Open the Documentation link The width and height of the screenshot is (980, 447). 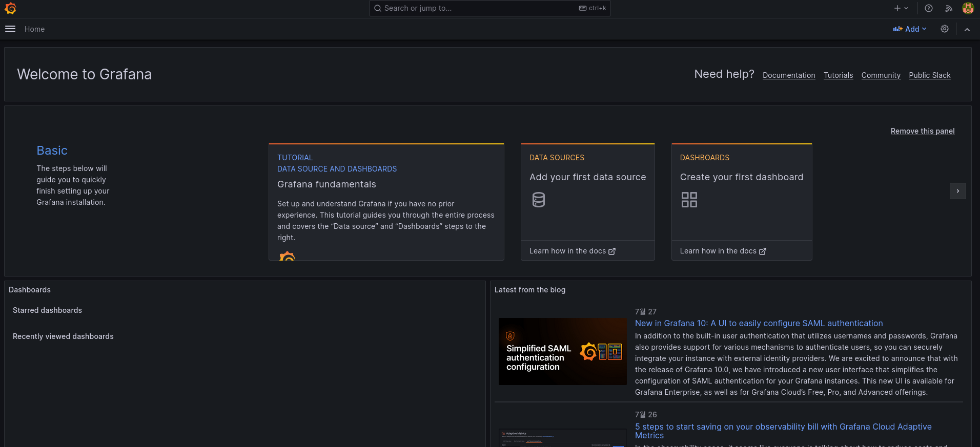point(788,75)
